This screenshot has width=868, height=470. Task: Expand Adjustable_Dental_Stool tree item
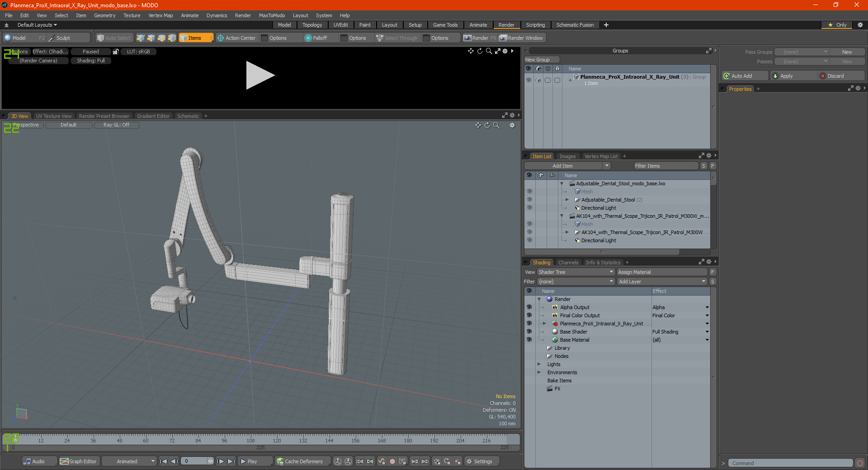[567, 200]
